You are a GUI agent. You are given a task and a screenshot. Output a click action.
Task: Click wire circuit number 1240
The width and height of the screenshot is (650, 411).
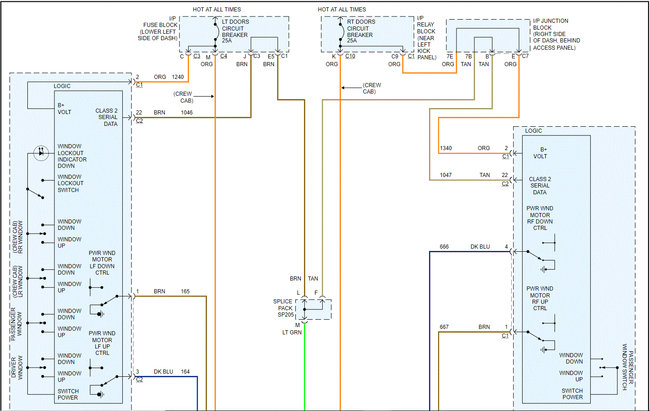pos(177,77)
